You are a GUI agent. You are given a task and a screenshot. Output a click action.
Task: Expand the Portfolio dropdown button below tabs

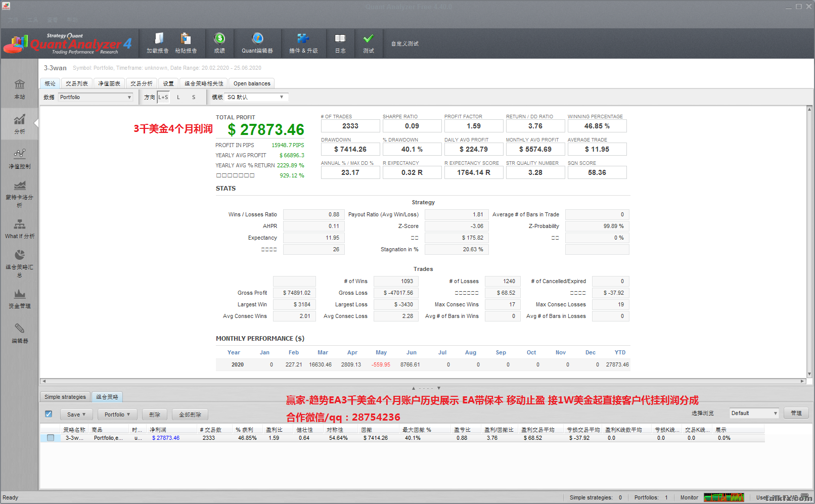click(x=117, y=415)
